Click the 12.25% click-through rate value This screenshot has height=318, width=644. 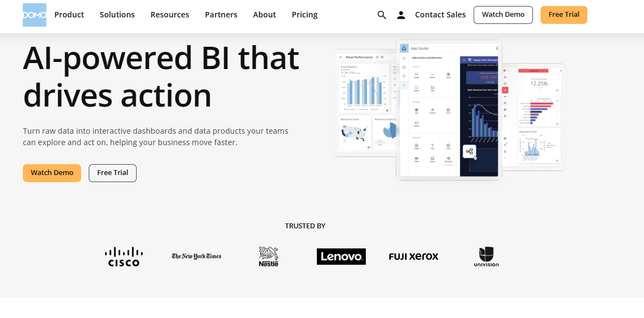539,83
